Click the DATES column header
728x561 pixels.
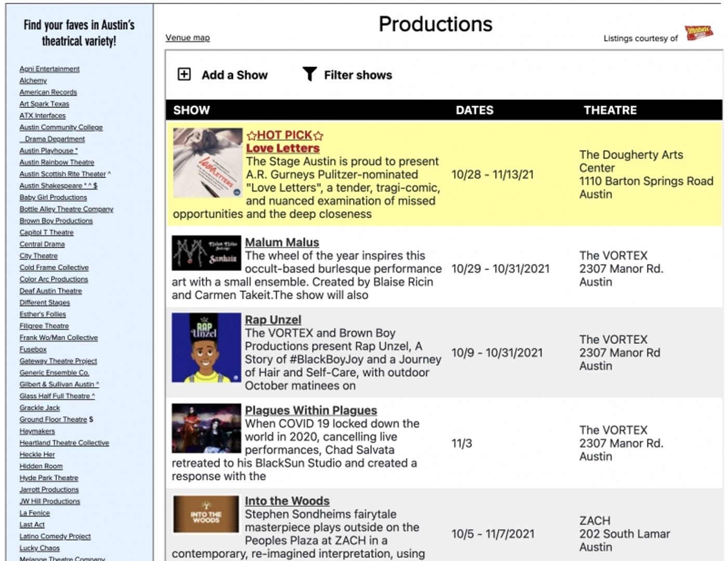[x=475, y=110]
